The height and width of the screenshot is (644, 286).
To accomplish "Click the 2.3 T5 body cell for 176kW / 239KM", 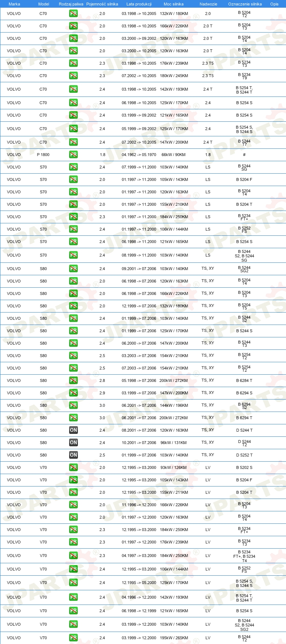I will (208, 63).
